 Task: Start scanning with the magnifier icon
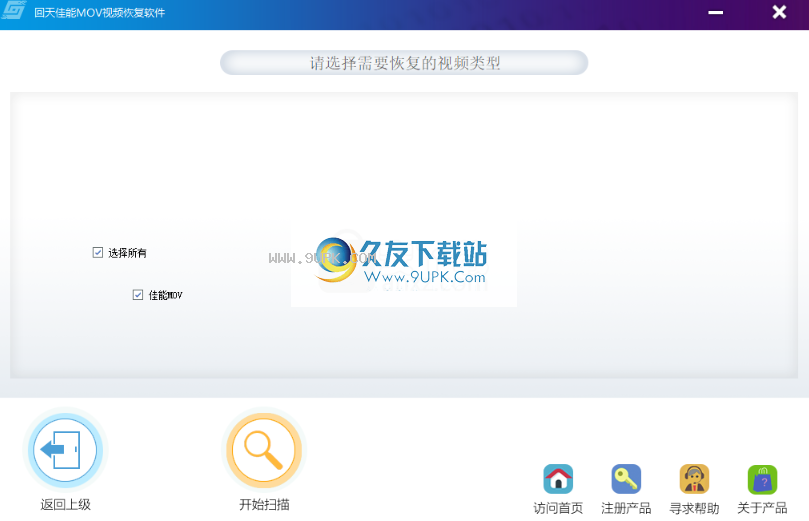coord(264,450)
